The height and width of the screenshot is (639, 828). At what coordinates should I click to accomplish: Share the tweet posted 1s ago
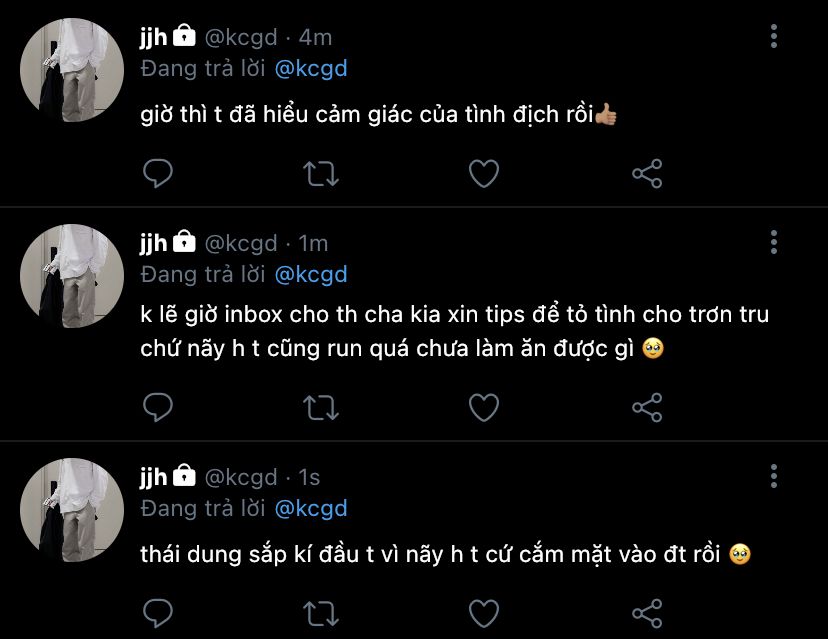[647, 611]
